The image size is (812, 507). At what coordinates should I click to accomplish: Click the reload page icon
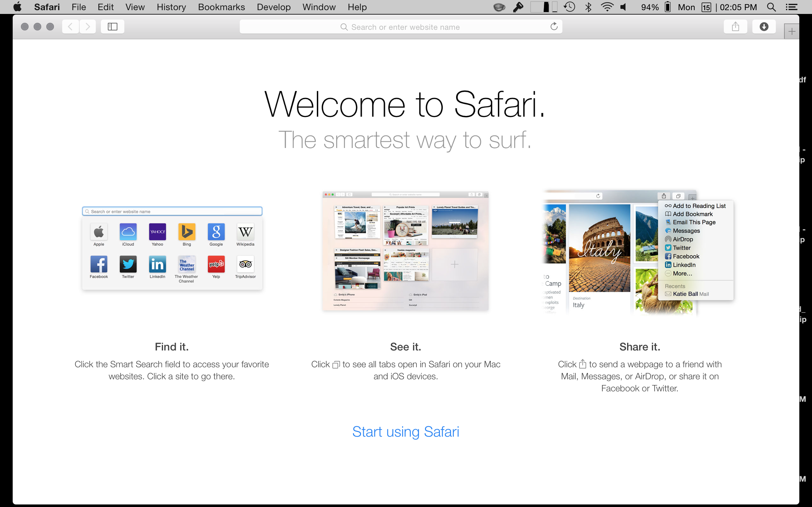click(554, 27)
